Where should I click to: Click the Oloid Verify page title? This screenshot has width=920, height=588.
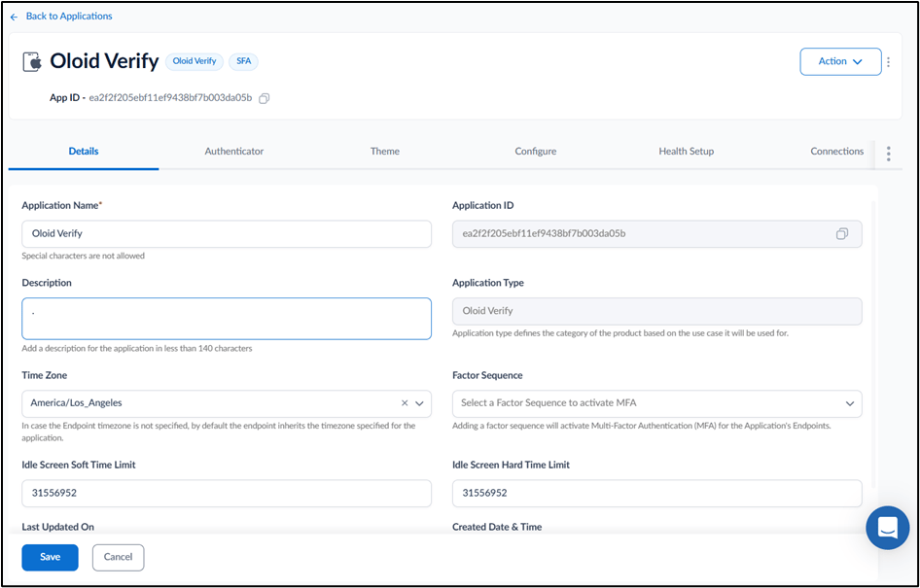[x=104, y=61]
